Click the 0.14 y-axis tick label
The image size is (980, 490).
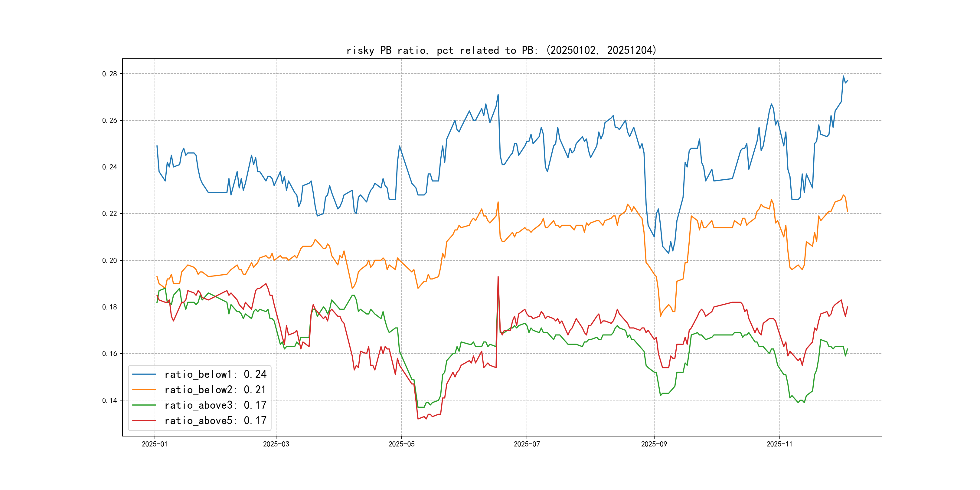tap(109, 400)
